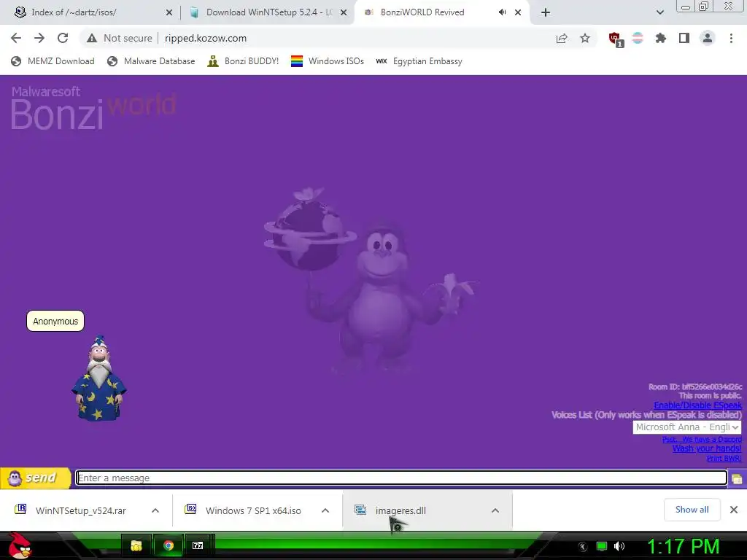
Task: Click the Enable/Disable ESpeak link
Action: pos(697,405)
